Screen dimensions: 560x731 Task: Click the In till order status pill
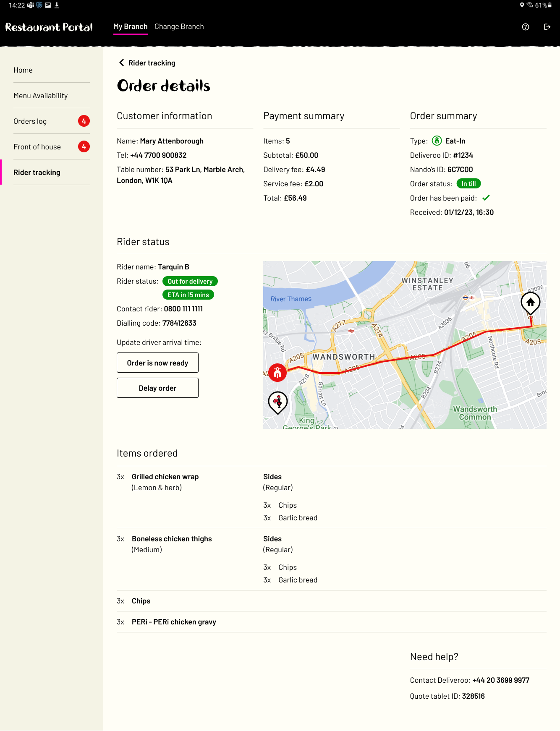point(468,183)
